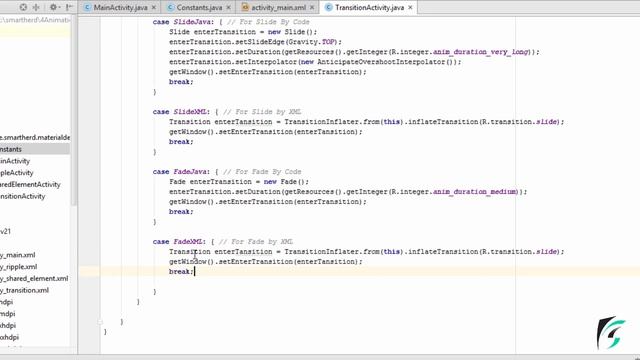Click the fold marker in the gutter near the closing brace

(100, 322)
